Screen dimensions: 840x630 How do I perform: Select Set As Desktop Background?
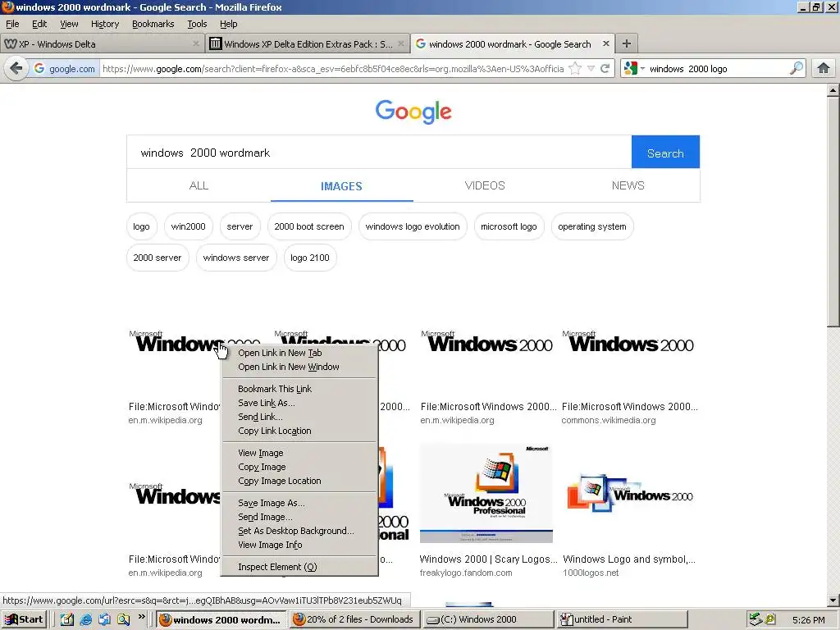pos(299,531)
